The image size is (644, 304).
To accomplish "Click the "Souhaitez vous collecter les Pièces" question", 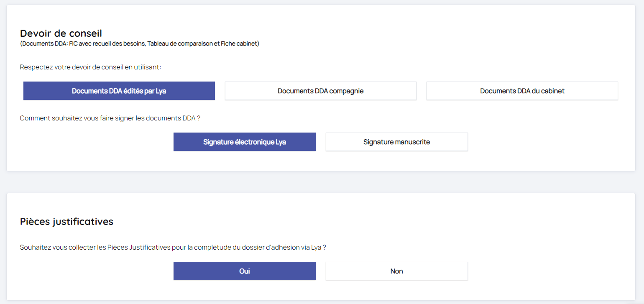I will click(173, 247).
